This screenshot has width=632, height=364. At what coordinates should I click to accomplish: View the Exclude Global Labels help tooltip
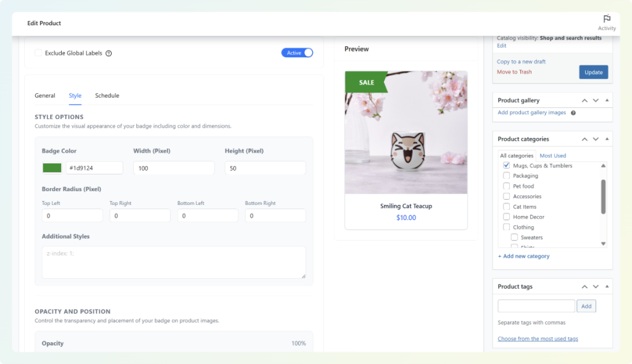point(109,53)
